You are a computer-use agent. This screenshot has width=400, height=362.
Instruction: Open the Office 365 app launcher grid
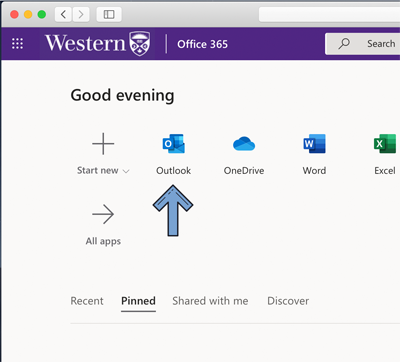click(17, 44)
